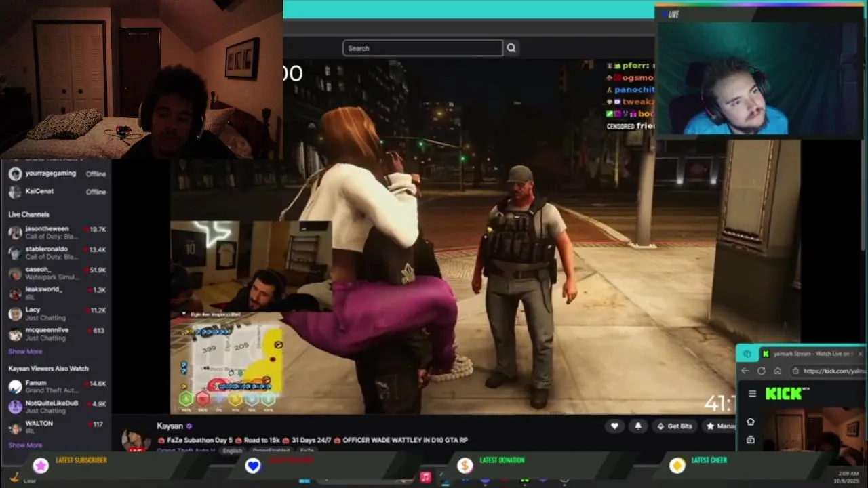Click the heart follow button
The width and height of the screenshot is (868, 488).
click(614, 426)
